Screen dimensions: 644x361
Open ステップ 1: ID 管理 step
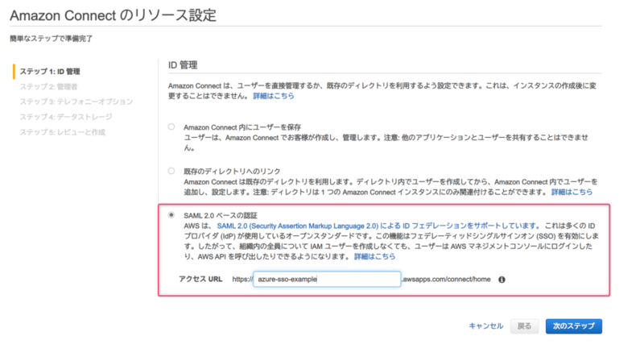coord(50,72)
